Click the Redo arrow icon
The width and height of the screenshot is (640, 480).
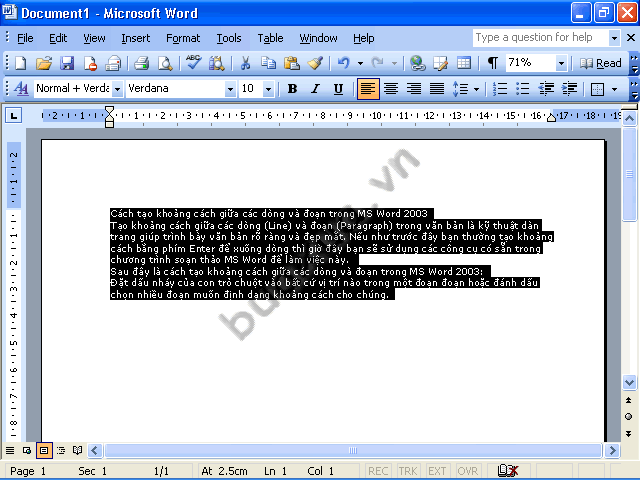tap(378, 63)
